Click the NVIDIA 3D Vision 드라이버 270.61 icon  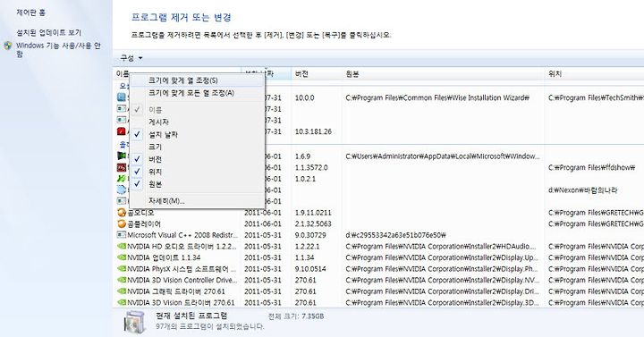coord(121,302)
